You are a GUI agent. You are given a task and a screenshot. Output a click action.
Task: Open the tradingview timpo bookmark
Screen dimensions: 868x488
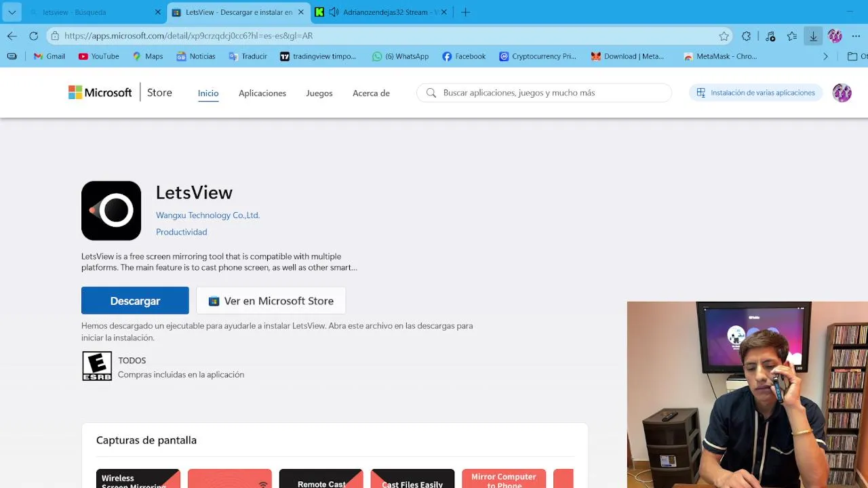tap(318, 56)
